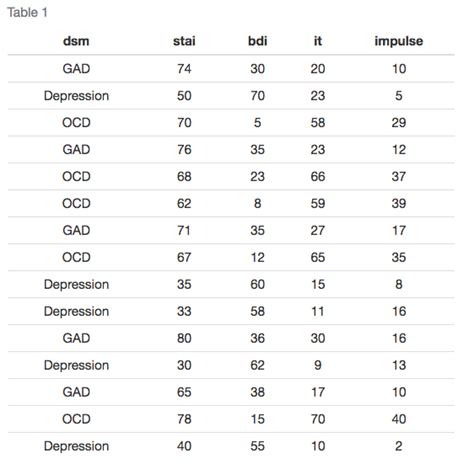The image size is (474, 464).
Task: Click the bdi column header
Action: tap(257, 41)
